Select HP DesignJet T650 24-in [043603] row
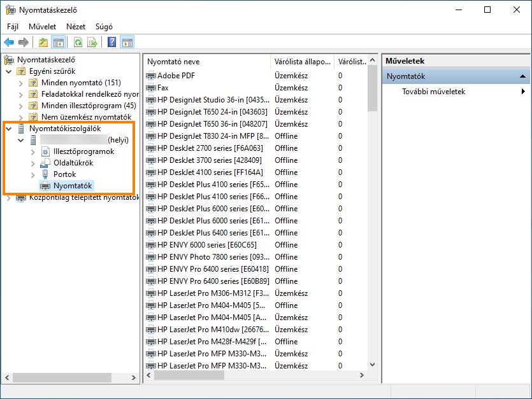 (256, 112)
